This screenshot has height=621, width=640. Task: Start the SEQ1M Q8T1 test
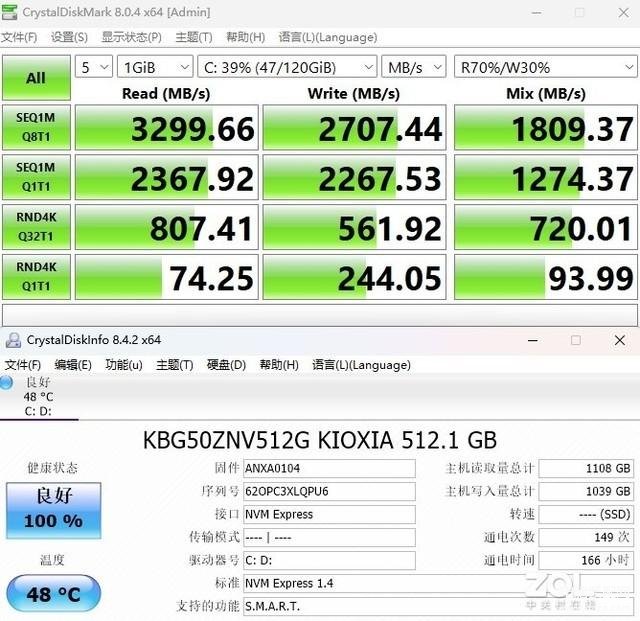click(35, 127)
